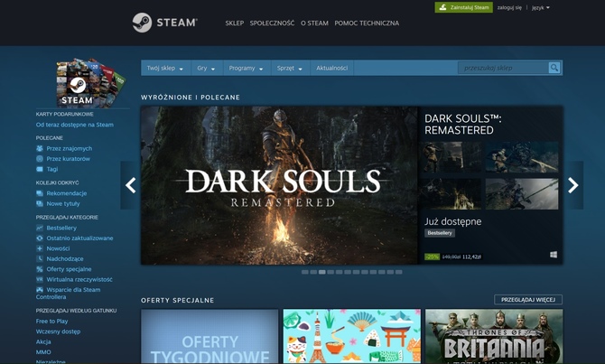Open the MMO genre link
Viewport: 605px width, 364px height.
(43, 352)
